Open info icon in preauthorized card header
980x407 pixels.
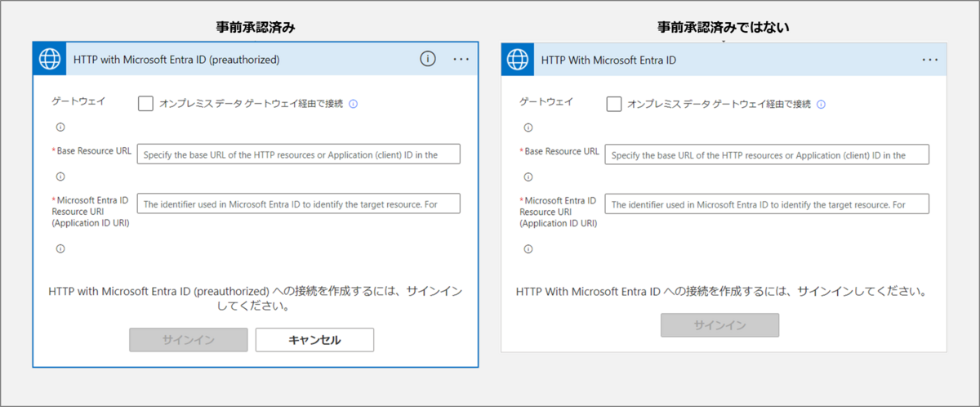pyautogui.click(x=428, y=59)
